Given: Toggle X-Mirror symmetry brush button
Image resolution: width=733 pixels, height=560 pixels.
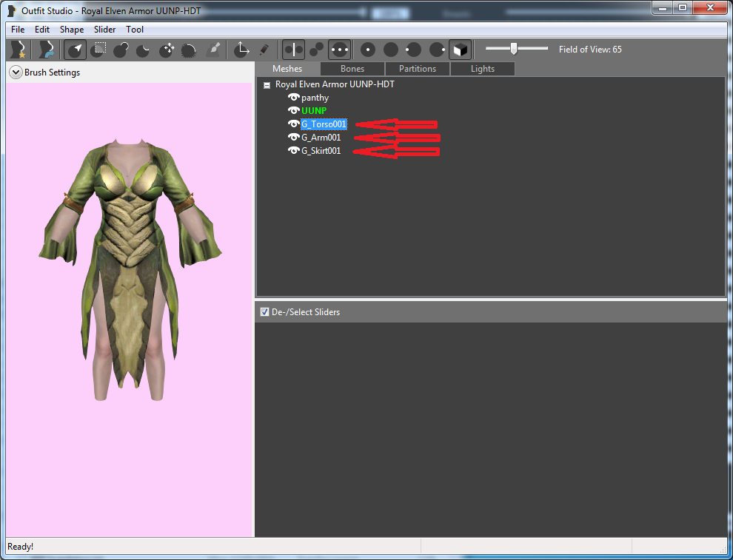Looking at the screenshot, I should point(294,50).
